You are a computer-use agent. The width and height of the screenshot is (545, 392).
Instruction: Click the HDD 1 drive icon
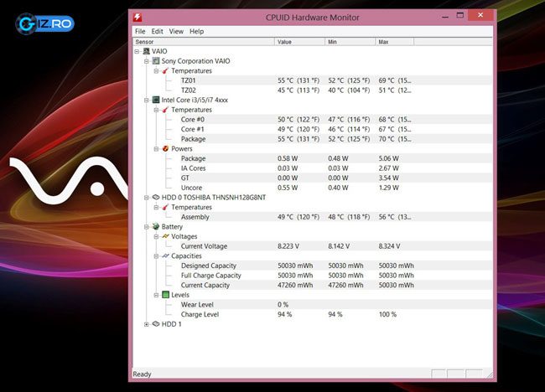[x=156, y=324]
